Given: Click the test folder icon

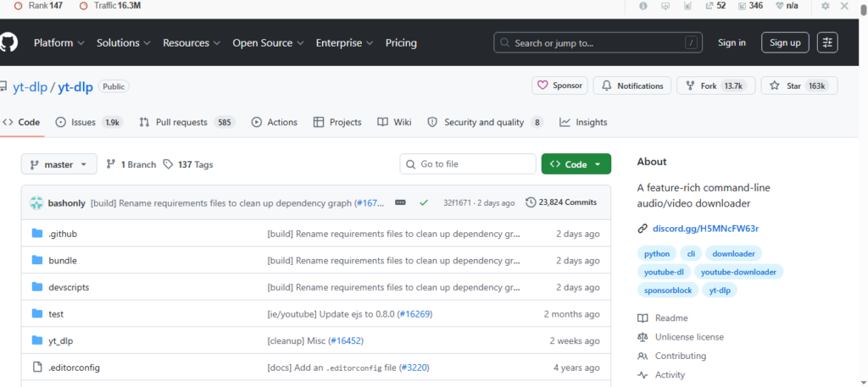Looking at the screenshot, I should pos(37,313).
